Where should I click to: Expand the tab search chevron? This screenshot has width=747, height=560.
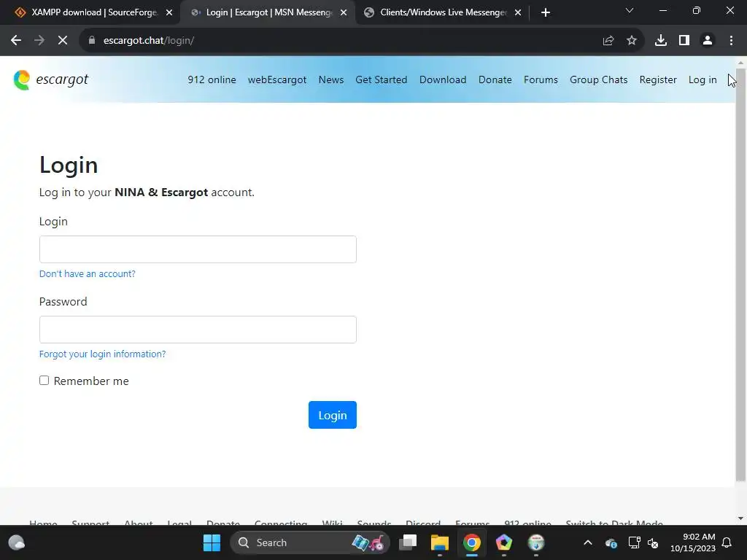pyautogui.click(x=630, y=10)
